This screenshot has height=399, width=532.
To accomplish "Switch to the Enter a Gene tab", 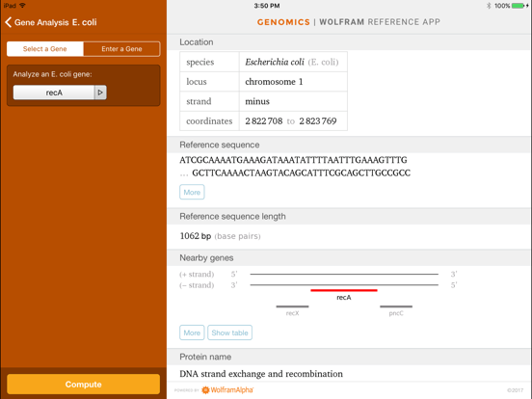I will tap(121, 49).
